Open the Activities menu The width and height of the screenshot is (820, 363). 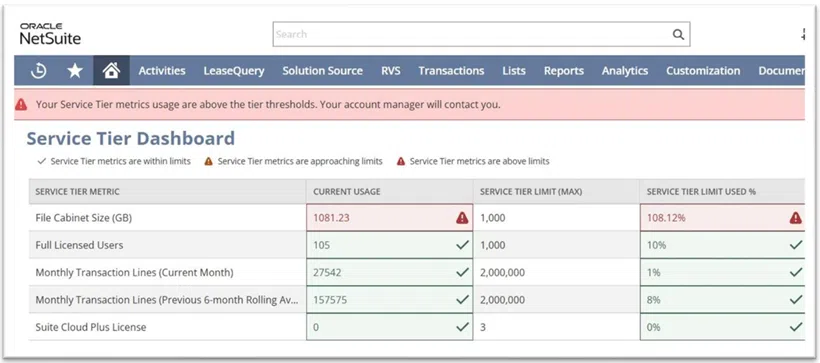[162, 71]
